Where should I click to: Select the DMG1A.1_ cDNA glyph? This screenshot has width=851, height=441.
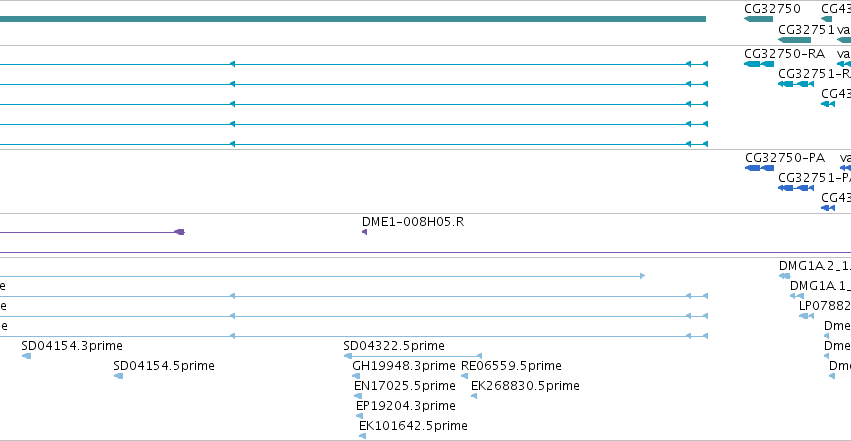pyautogui.click(x=797, y=296)
